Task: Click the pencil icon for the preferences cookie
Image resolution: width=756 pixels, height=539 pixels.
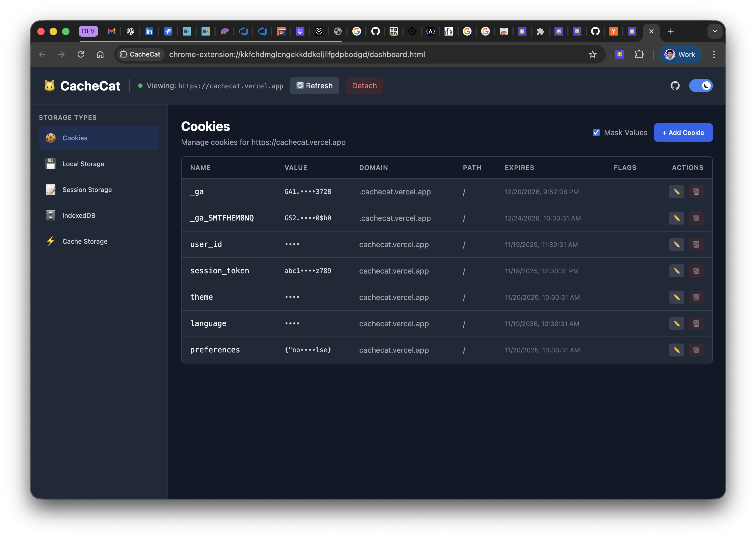Action: click(677, 350)
